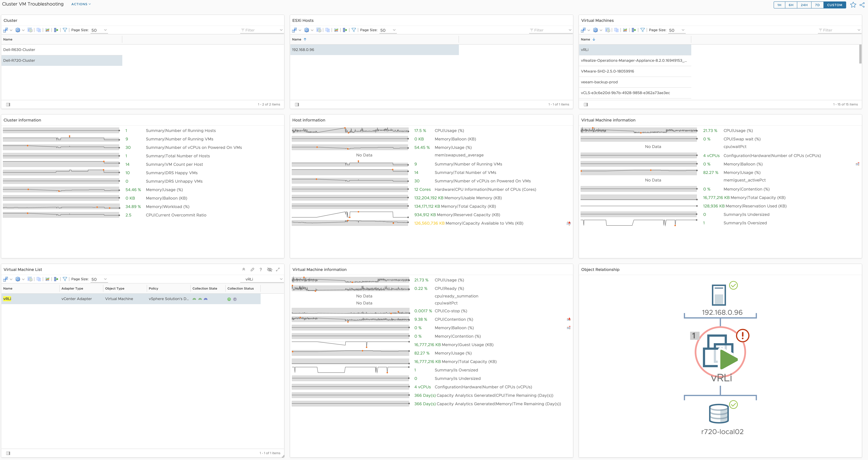This screenshot has height=460, width=868.
Task: Click chart icon in ESXi Hosts toolbar
Action: click(336, 30)
